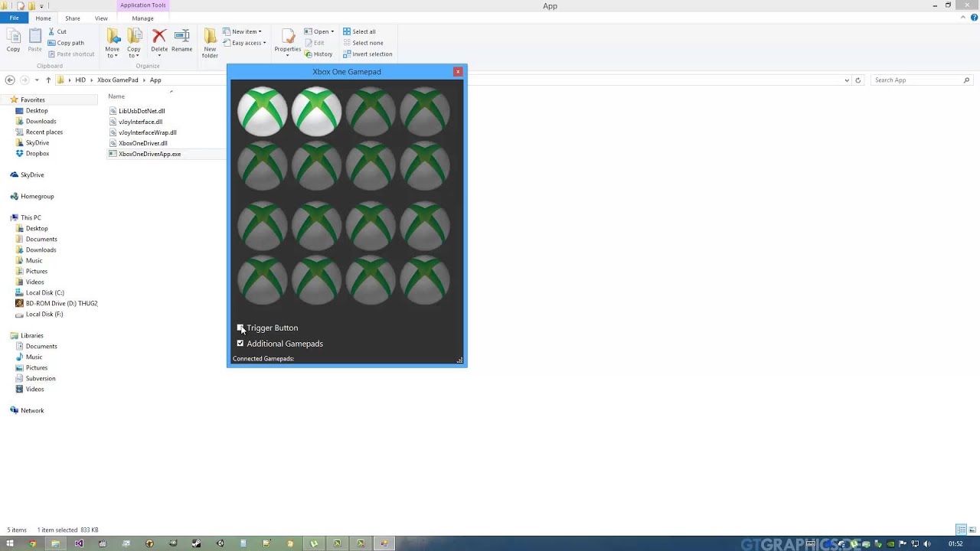Click the Application Tools contextual tab
980x551 pixels.
[x=142, y=5]
